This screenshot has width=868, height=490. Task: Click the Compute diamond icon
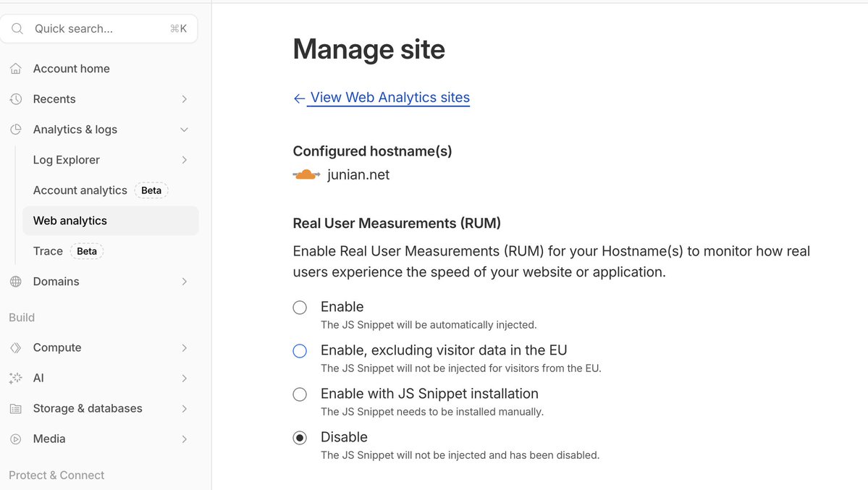pos(15,348)
